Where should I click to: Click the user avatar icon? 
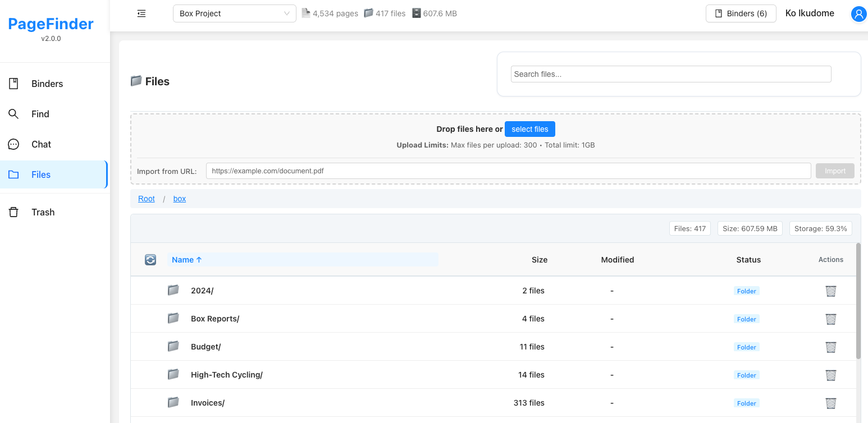(858, 14)
